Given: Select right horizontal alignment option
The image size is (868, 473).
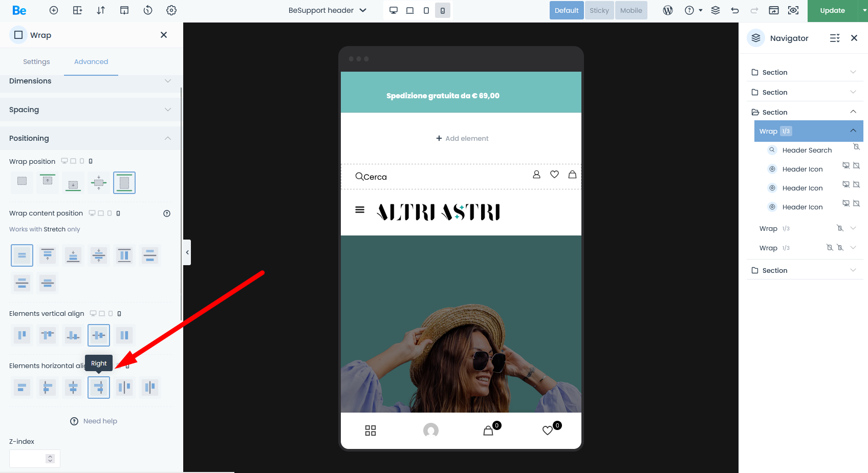Looking at the screenshot, I should 99,388.
